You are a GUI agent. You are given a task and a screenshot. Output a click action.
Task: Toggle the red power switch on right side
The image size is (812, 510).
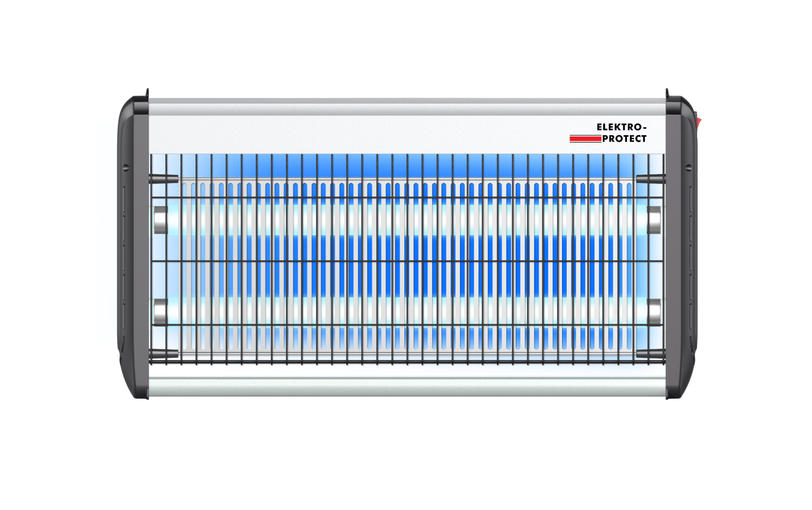click(699, 122)
